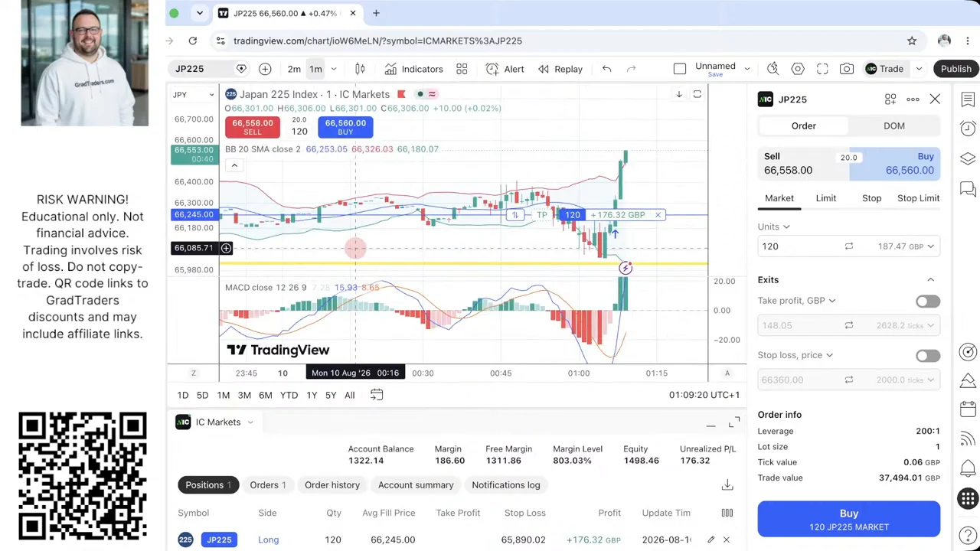
Task: Open the chats sidebar panel
Action: [x=968, y=188]
